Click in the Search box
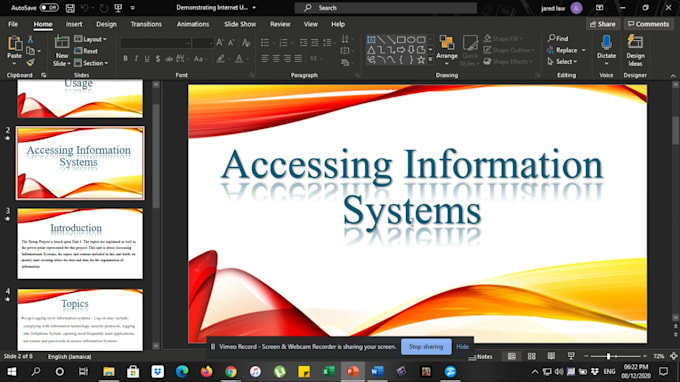This screenshot has width=680, height=382. [386, 8]
